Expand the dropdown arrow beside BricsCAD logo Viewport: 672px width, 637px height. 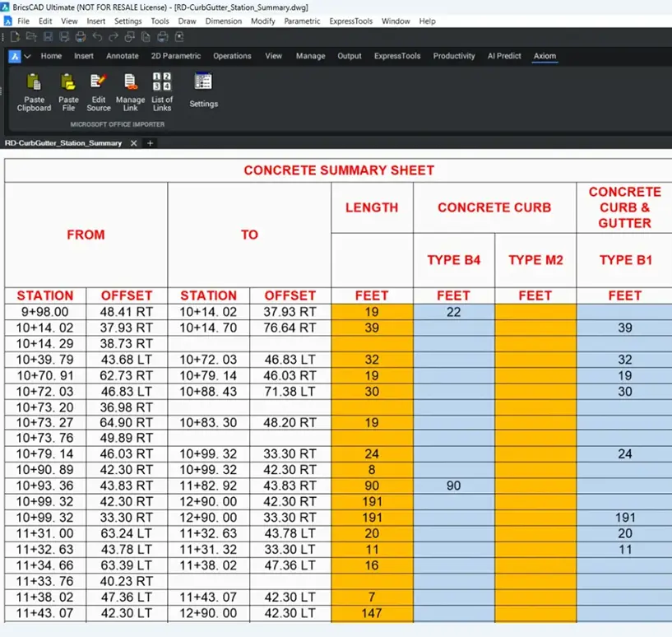click(28, 57)
